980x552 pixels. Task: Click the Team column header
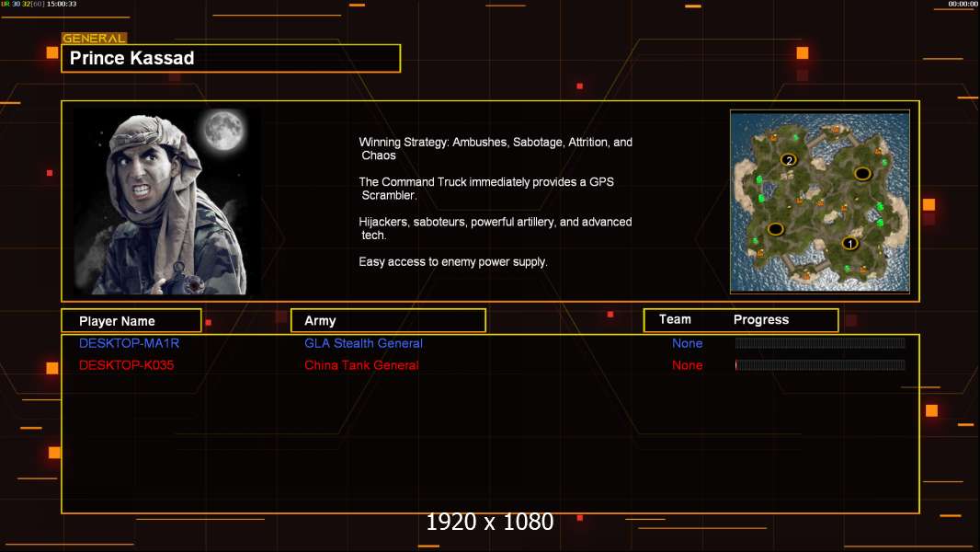pyautogui.click(x=675, y=319)
